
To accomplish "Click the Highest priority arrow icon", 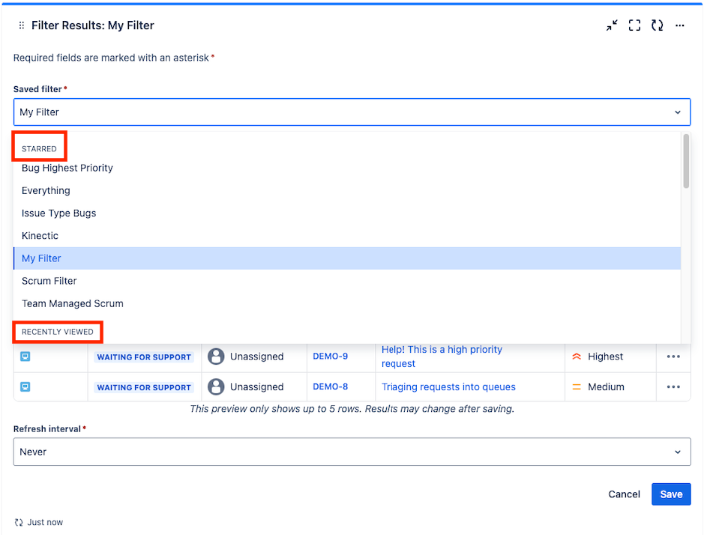I will click(x=576, y=357).
